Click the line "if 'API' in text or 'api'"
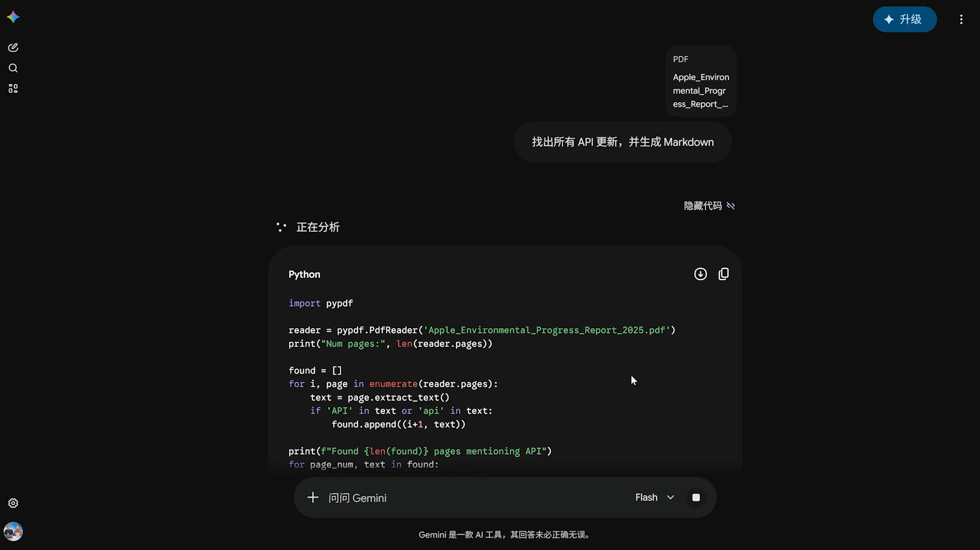 coord(401,411)
